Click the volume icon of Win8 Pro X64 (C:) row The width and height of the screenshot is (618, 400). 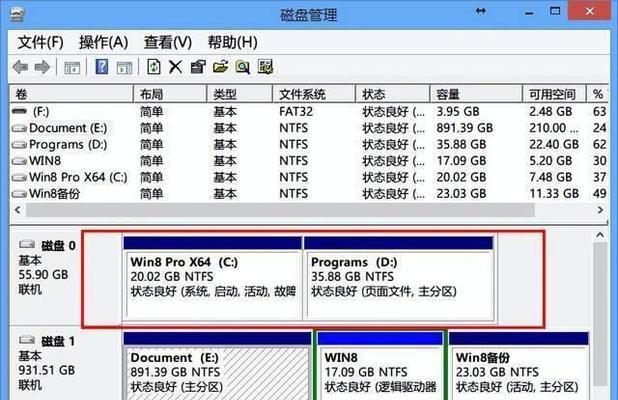click(x=19, y=177)
